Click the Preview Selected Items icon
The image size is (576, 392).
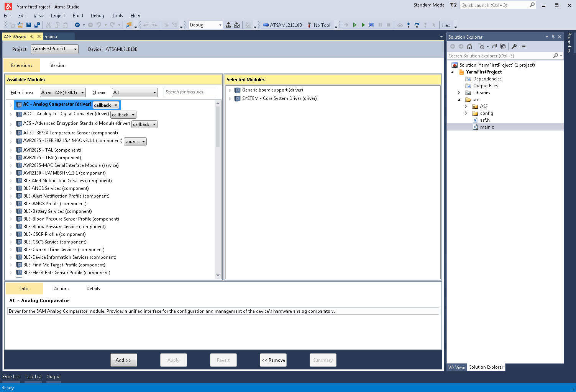tap(523, 46)
